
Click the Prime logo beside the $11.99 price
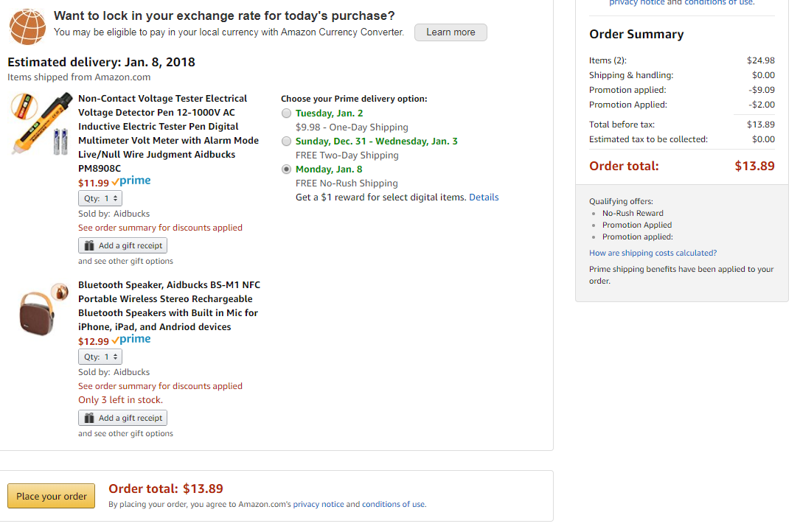point(135,181)
